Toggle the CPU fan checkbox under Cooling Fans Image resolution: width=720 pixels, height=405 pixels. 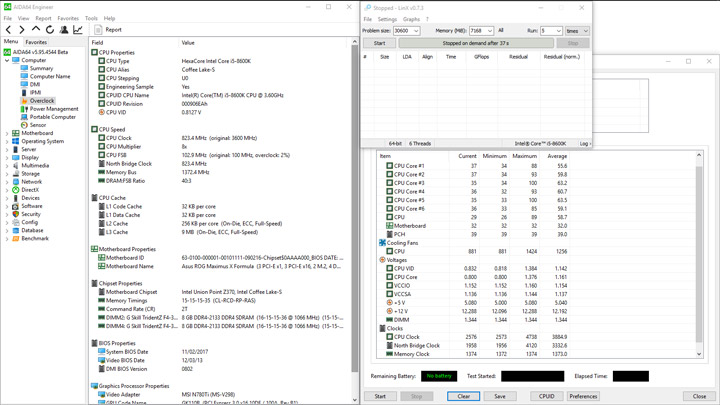(389, 251)
